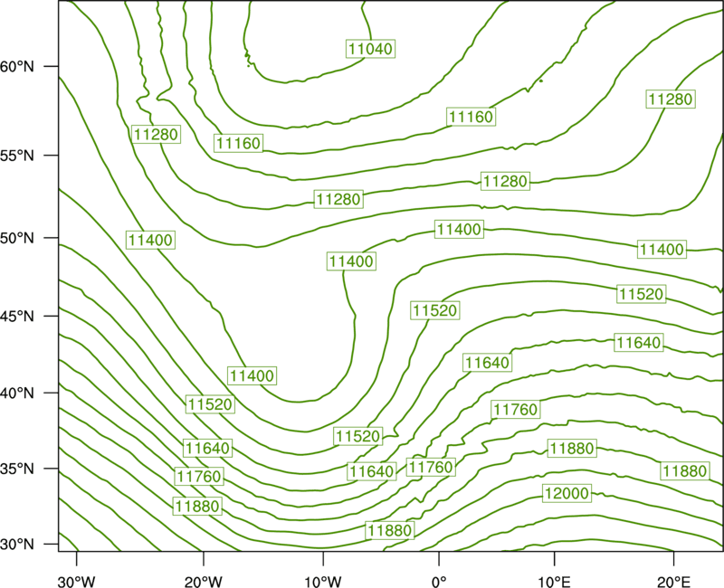Click the 12000 contour label

coord(567,493)
